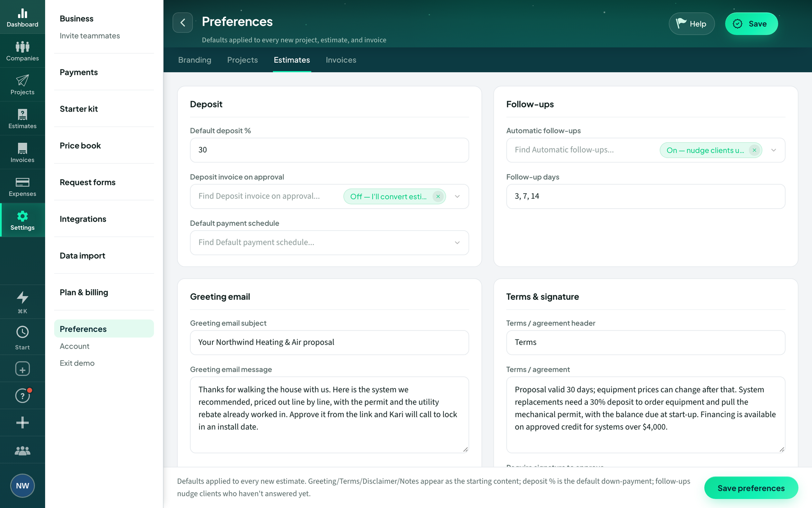Switch to the Projects tab
Viewport: 812px width, 508px height.
tap(242, 60)
